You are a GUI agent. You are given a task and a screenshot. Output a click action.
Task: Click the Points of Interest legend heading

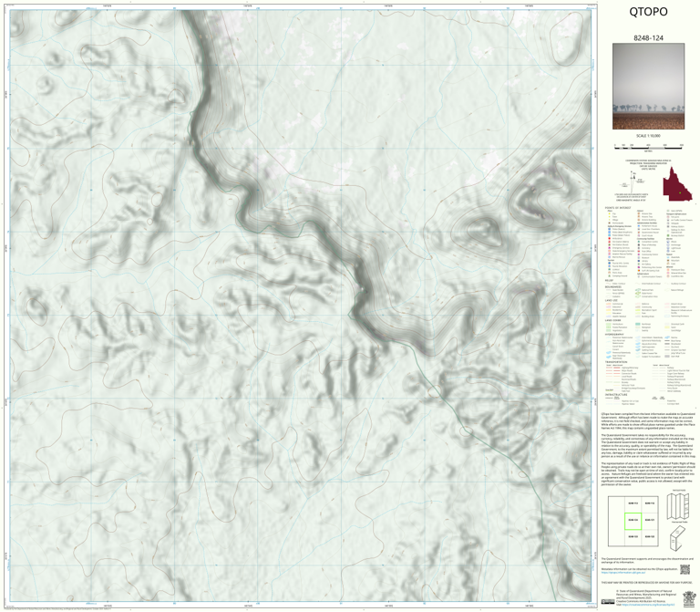(618, 208)
